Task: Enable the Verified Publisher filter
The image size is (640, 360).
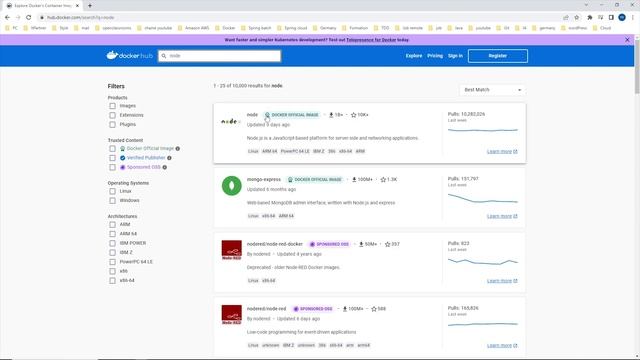Action: click(x=112, y=158)
